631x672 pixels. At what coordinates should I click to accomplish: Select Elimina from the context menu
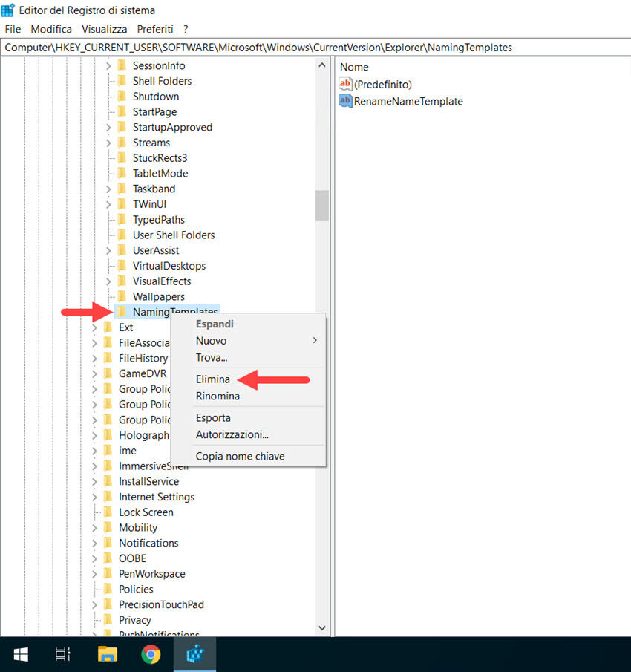pos(212,379)
